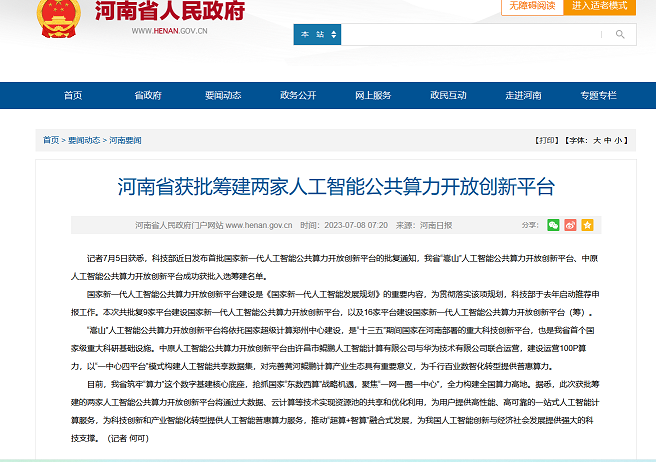This screenshot has width=656, height=462.
Task: Click the 河南要闻 breadcrumb link
Action: coord(126,140)
